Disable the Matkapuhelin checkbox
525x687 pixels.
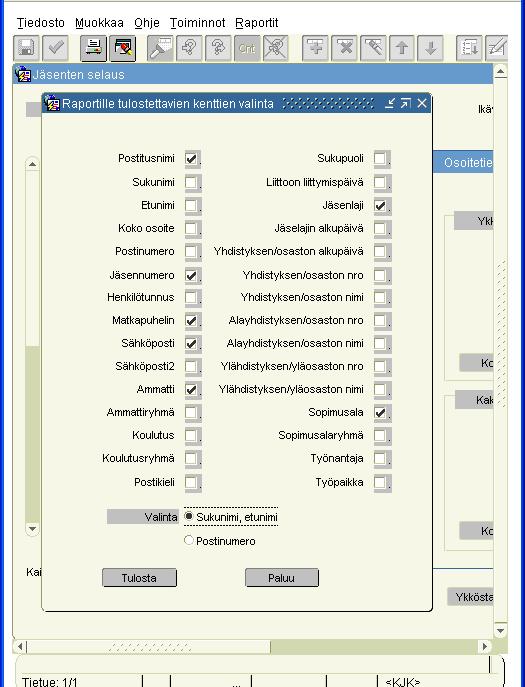click(192, 321)
